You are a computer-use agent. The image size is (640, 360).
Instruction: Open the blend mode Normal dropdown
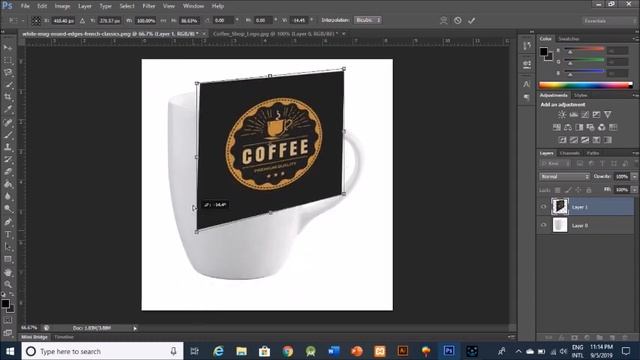pyautogui.click(x=565, y=176)
